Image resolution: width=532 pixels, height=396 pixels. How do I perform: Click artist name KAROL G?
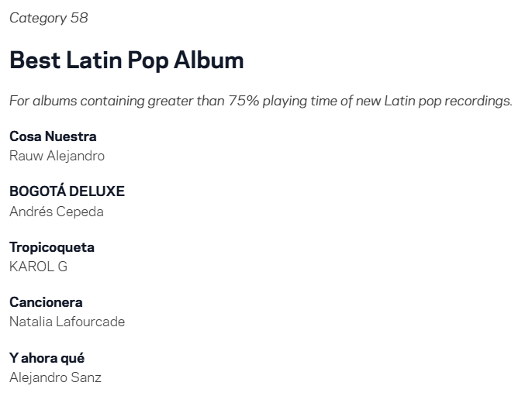pyautogui.click(x=38, y=267)
